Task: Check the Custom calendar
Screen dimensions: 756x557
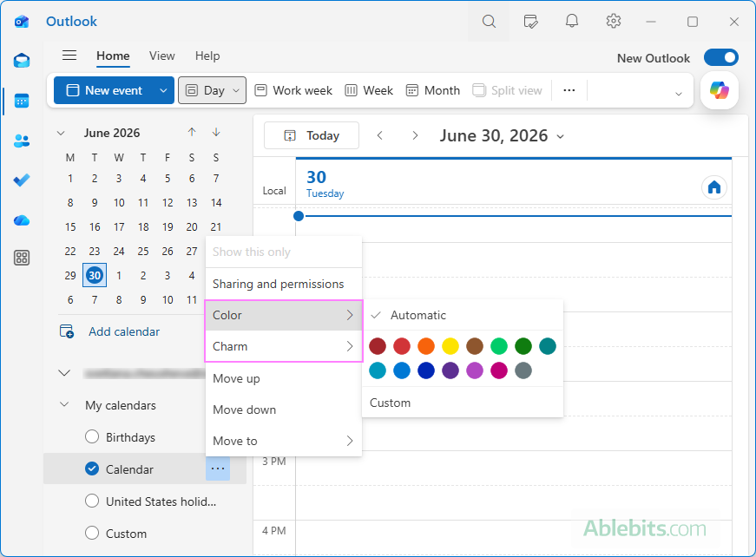Action: pyautogui.click(x=92, y=533)
